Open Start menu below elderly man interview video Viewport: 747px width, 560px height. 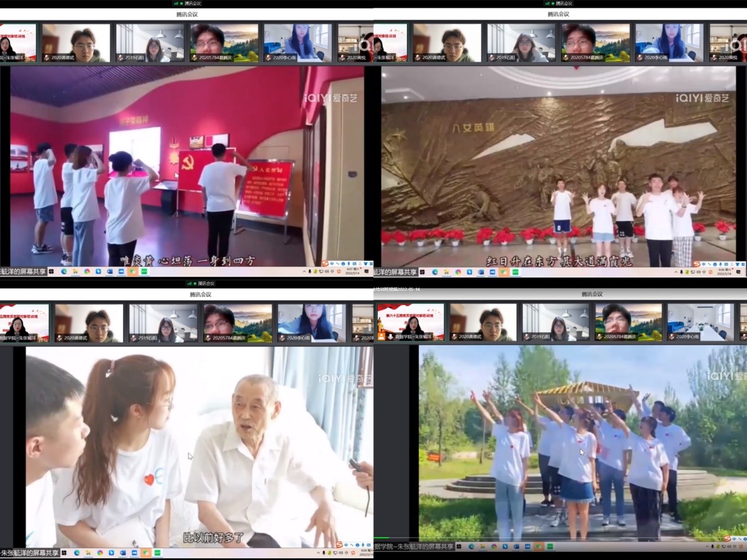(65, 553)
